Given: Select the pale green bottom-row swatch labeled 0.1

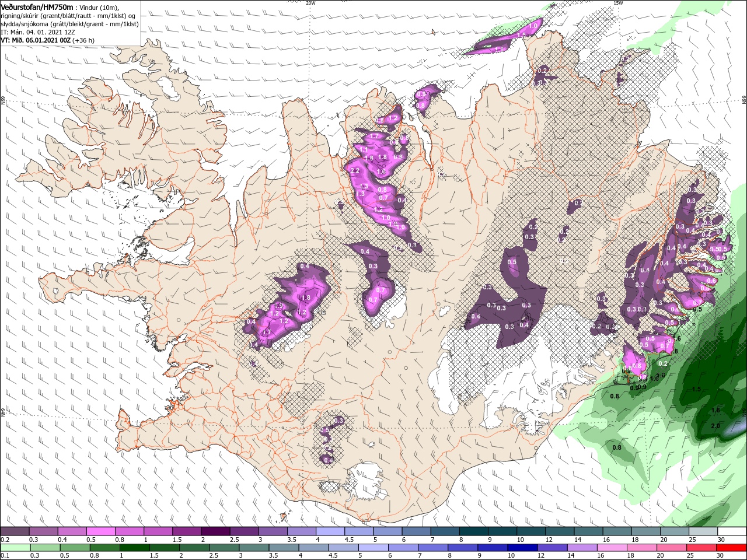Looking at the screenshot, I should (15, 548).
